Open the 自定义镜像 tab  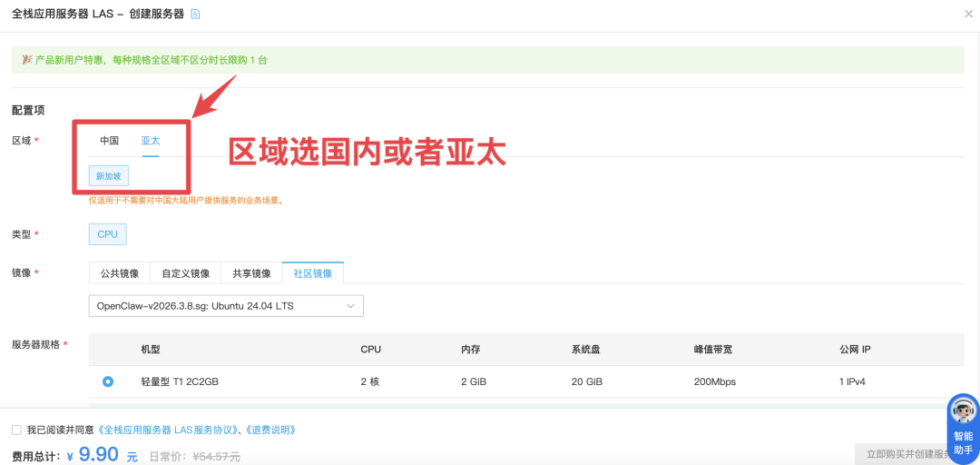[x=185, y=273]
